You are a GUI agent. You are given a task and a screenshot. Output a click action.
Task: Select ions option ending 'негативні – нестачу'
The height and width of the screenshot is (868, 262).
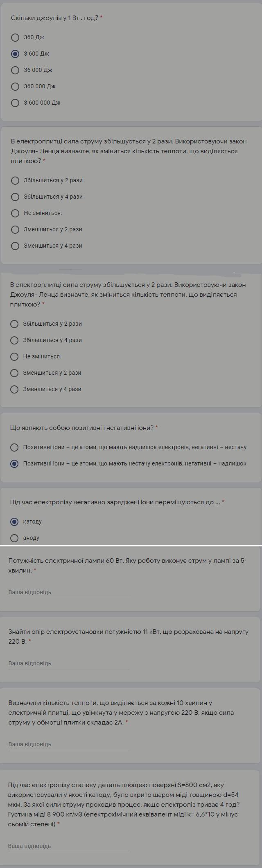click(x=14, y=447)
